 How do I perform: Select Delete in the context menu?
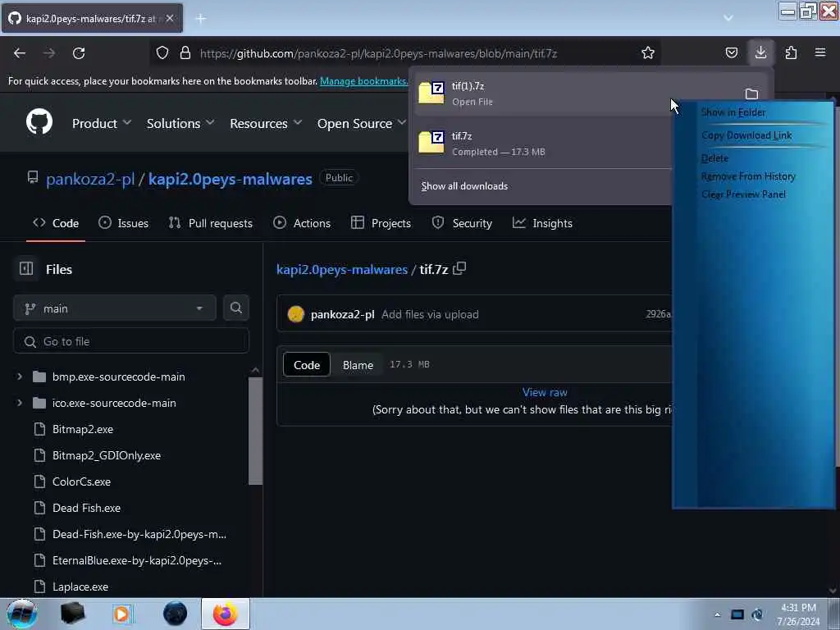click(x=714, y=158)
